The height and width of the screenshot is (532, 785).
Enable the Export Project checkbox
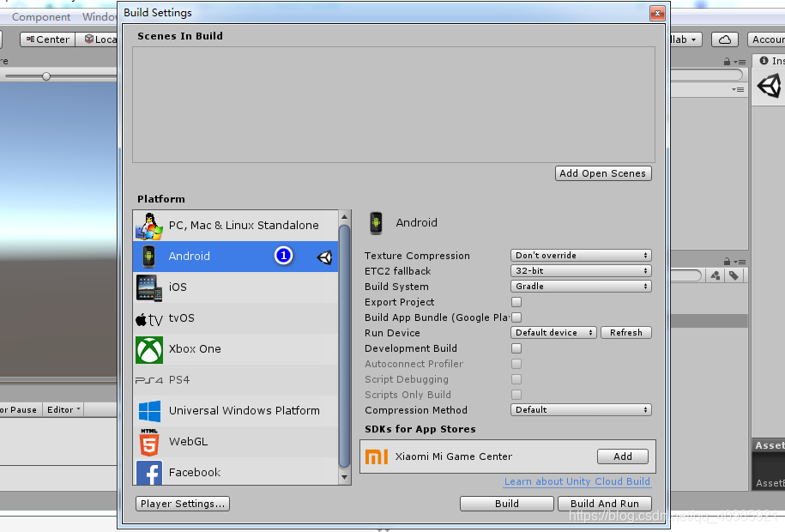pos(516,302)
